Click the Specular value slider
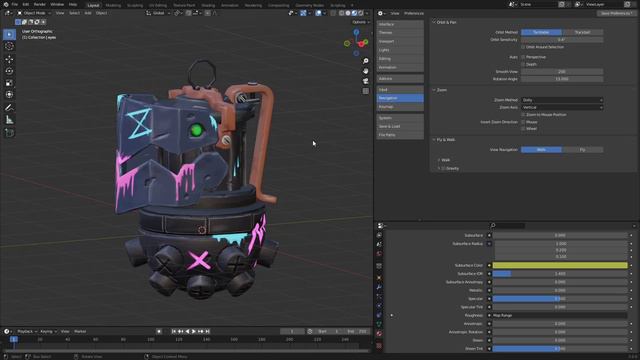The height and width of the screenshot is (360, 640). pyautogui.click(x=560, y=299)
